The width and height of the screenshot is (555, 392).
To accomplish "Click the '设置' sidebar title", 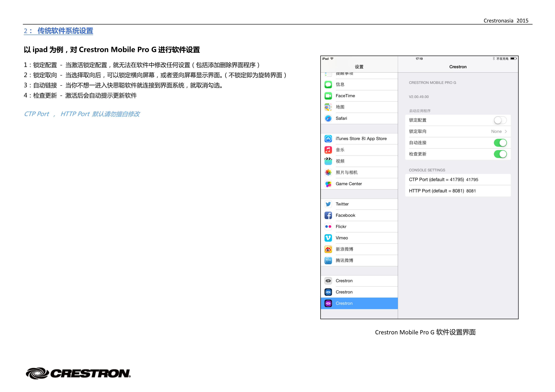I will pyautogui.click(x=359, y=67).
